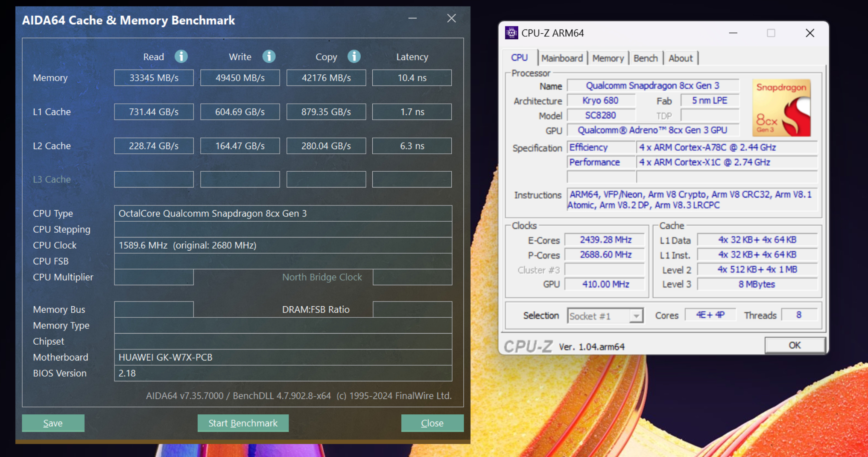Select the L2 Cache Write value 164.47 GB/s

240,146
